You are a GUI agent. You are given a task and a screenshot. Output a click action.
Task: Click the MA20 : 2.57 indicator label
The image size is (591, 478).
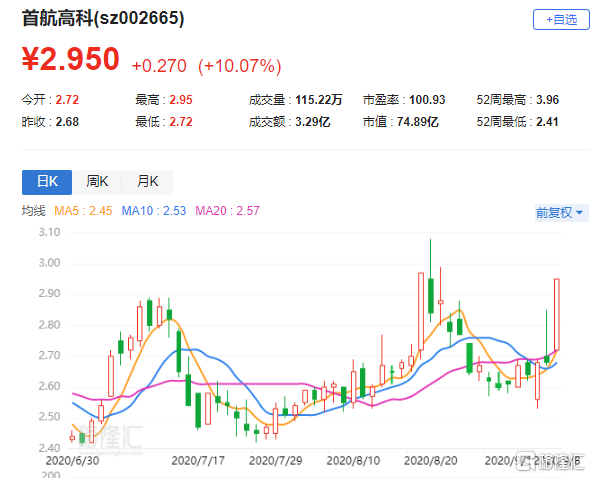click(x=227, y=211)
